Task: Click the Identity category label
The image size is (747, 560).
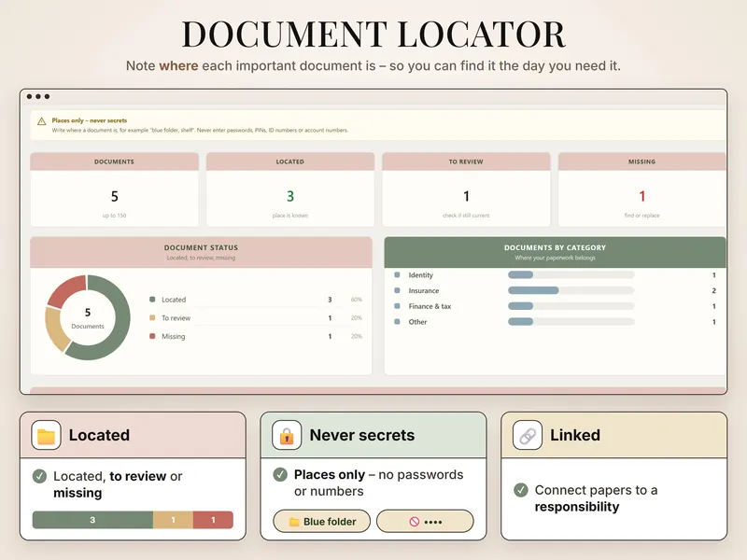Action: pyautogui.click(x=421, y=275)
